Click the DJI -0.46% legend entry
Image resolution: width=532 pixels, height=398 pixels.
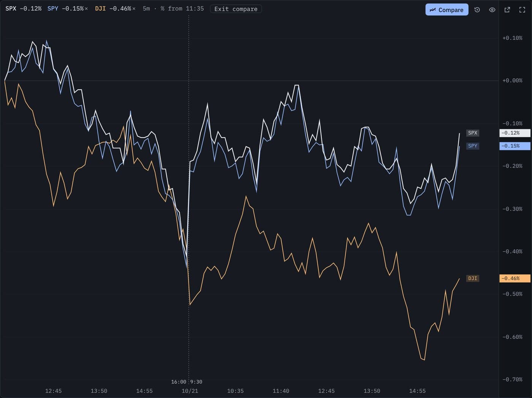click(113, 8)
